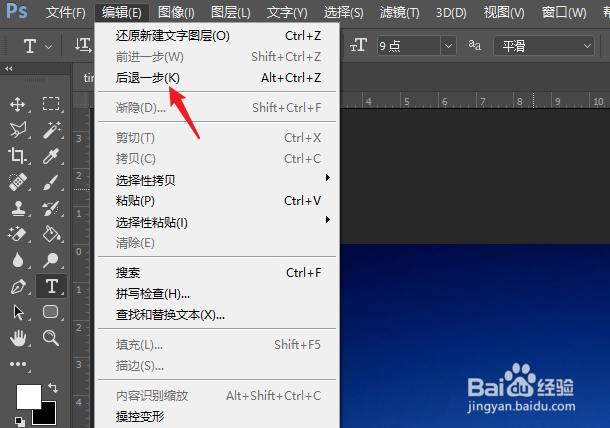This screenshot has width=610, height=428.
Task: Toggle text orientation in options bar
Action: [x=83, y=46]
